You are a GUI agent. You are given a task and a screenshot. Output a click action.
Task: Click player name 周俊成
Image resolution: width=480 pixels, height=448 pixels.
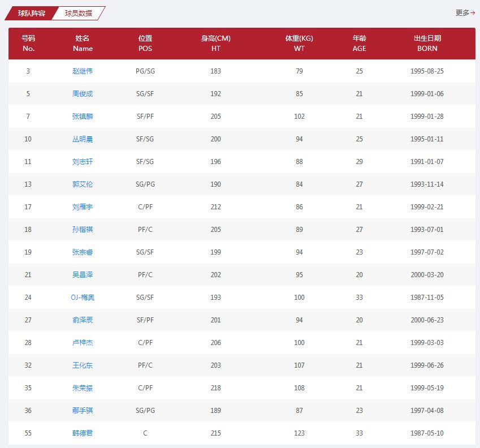point(83,94)
